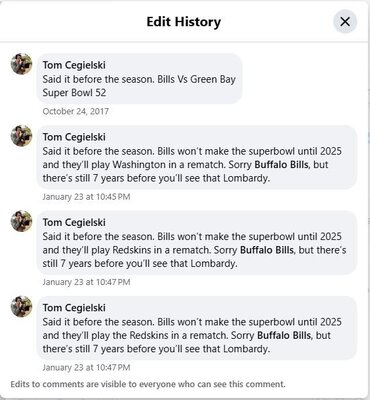Open profile picture beside Super Bowl 52 comment
Screen dimensions: 370x400
22,64
